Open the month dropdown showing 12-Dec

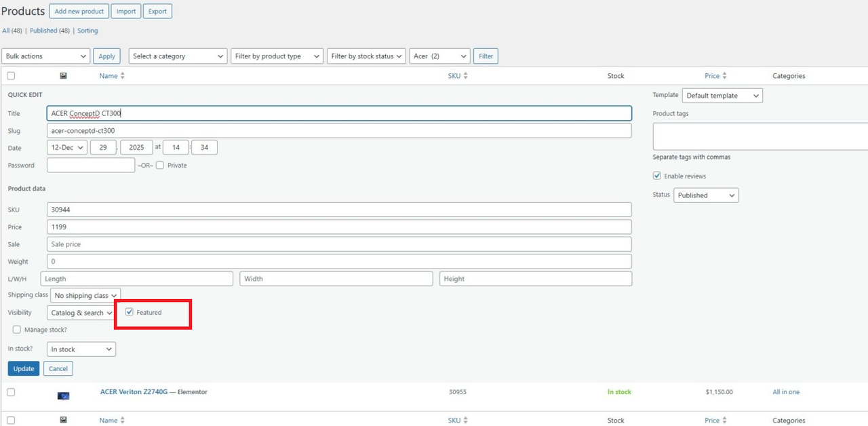(67, 147)
